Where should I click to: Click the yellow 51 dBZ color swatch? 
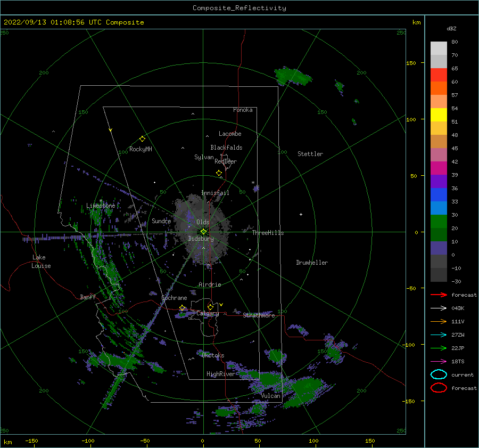439,115
